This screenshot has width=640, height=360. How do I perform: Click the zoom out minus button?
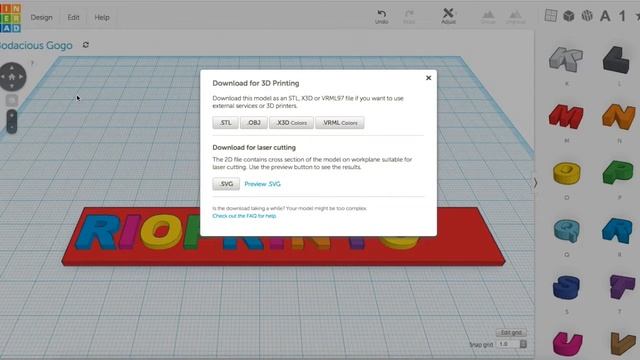pyautogui.click(x=12, y=127)
